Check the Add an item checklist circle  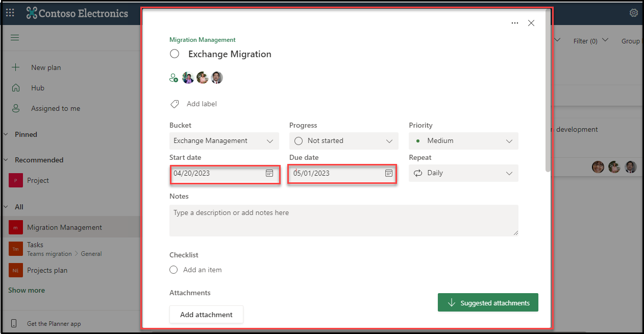pos(174,270)
